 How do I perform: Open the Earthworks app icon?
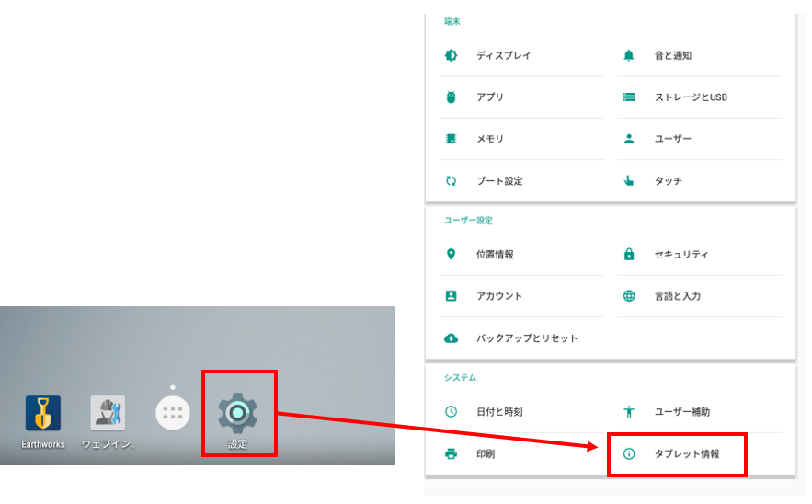tap(42, 414)
